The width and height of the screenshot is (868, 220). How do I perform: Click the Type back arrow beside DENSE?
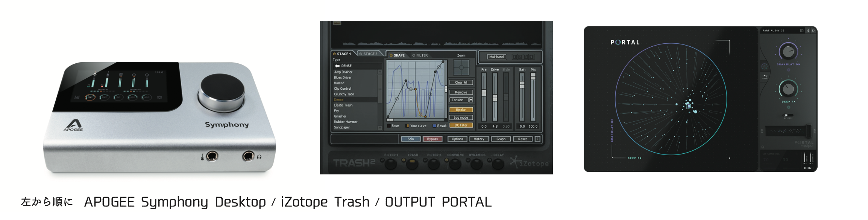pos(337,66)
